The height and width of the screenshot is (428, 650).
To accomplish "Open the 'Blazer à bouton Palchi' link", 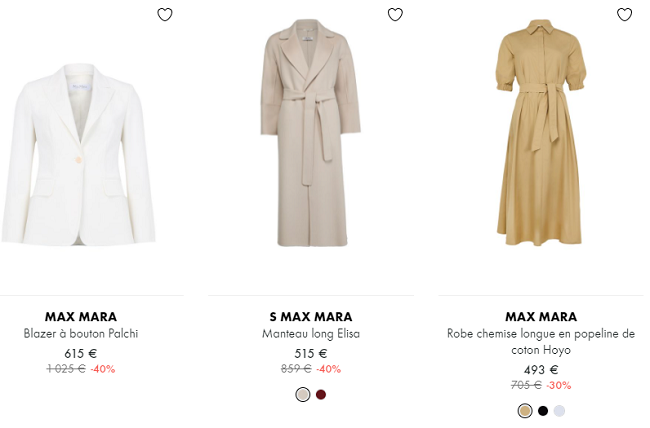I will [x=80, y=334].
